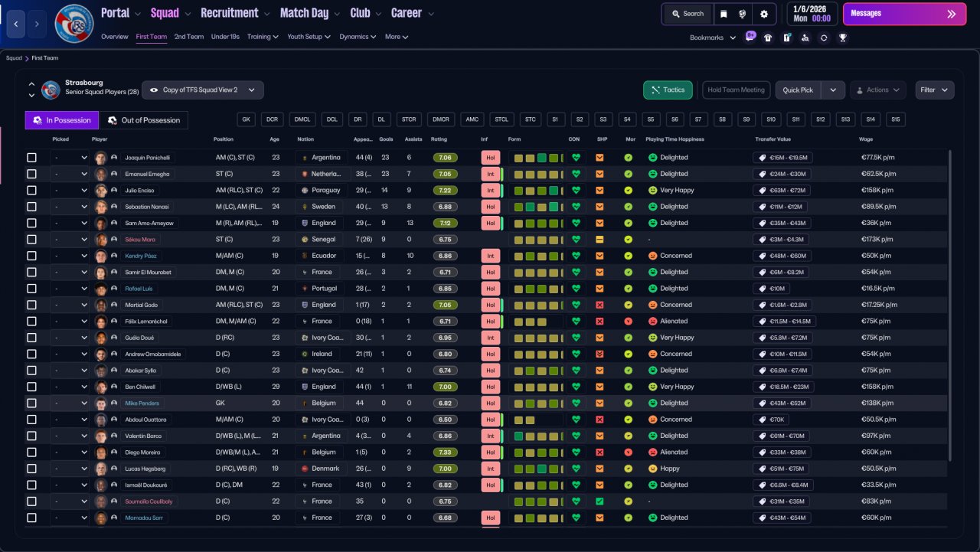The image size is (980, 552).
Task: Open the Picked dropdown for Julio Enciso
Action: 70,190
